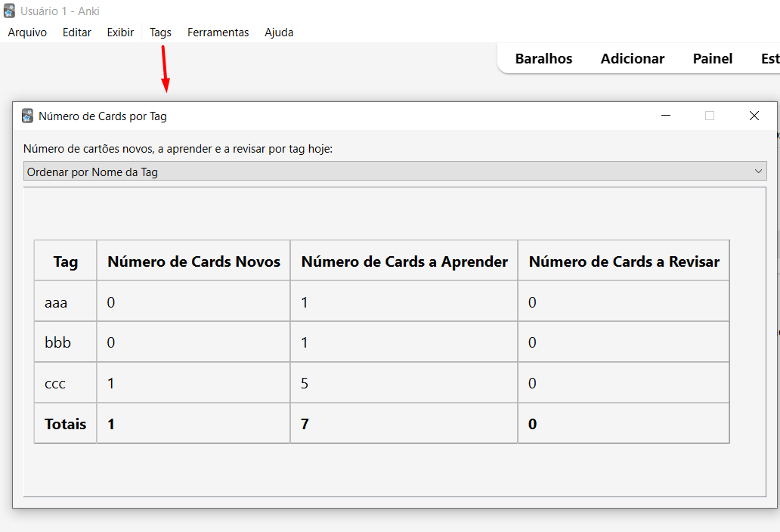The image size is (780, 532).
Task: Minimize the Número de Cards por Tag dialog
Action: (x=666, y=116)
